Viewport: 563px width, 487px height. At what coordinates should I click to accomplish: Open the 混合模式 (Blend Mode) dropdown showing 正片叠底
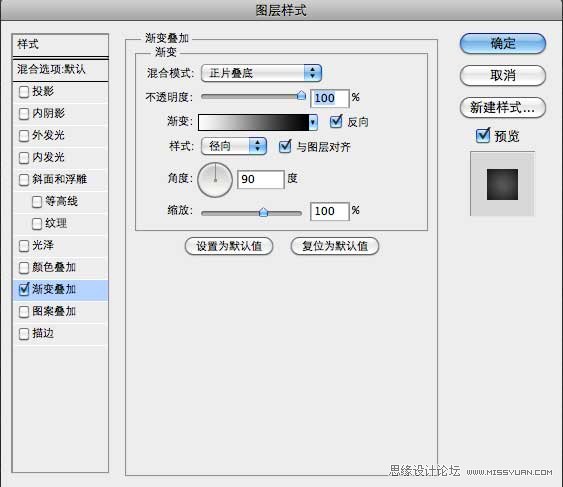[261, 73]
